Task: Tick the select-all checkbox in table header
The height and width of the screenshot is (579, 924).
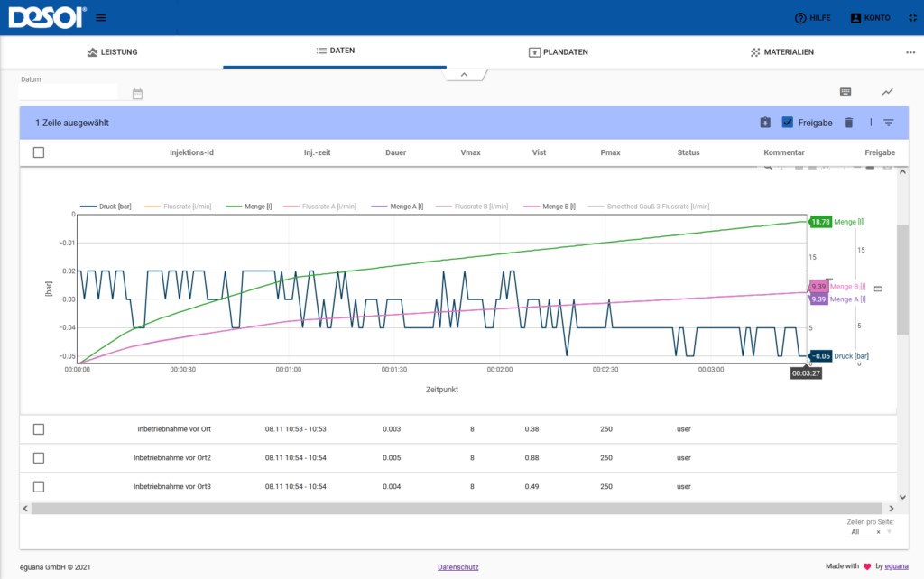Action: [x=39, y=152]
